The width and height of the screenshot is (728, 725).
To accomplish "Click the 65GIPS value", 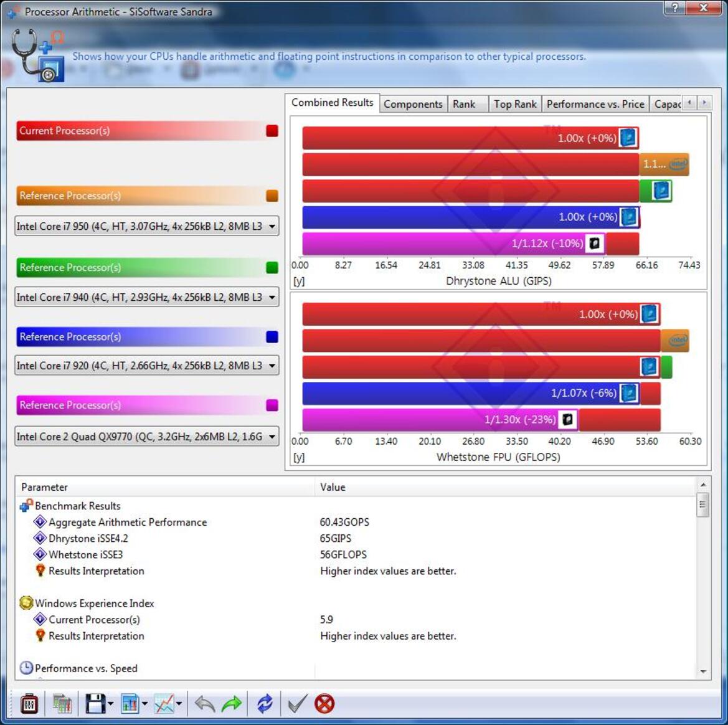I will [336, 538].
